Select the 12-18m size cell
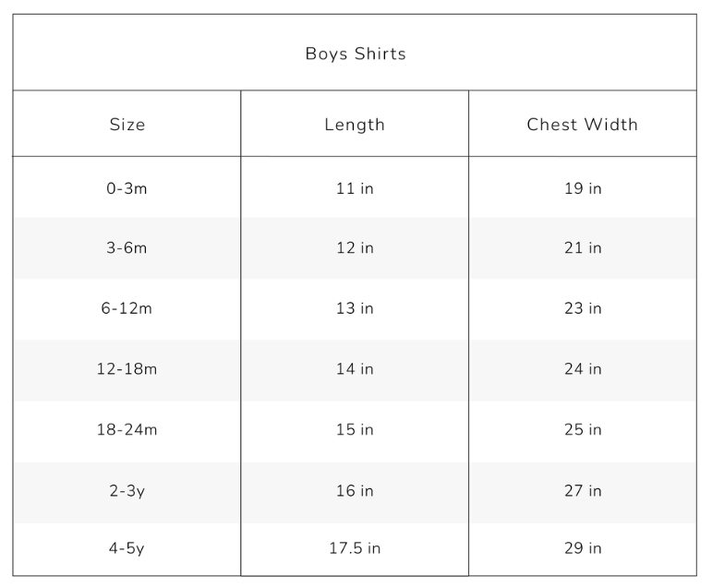The width and height of the screenshot is (712, 588). click(x=127, y=369)
